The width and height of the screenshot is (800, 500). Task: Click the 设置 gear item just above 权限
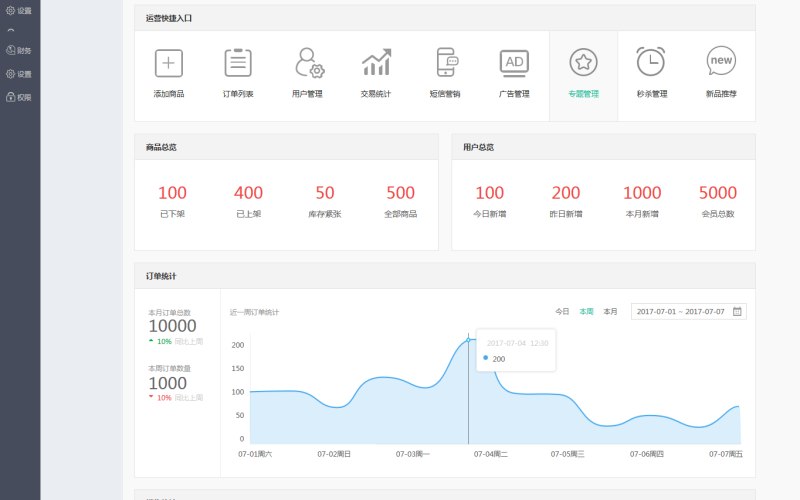tap(19, 74)
